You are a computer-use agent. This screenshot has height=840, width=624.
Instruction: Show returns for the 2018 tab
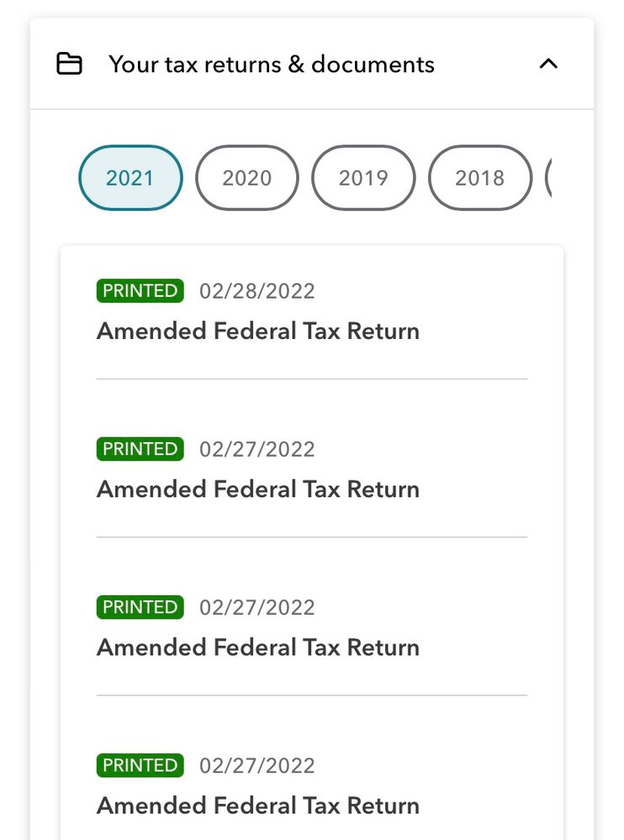[x=479, y=177]
